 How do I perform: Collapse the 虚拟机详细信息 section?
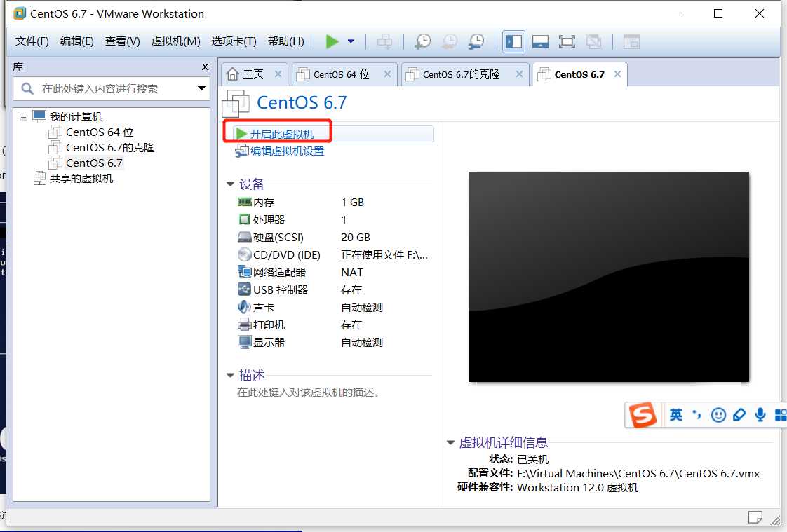[x=450, y=442]
